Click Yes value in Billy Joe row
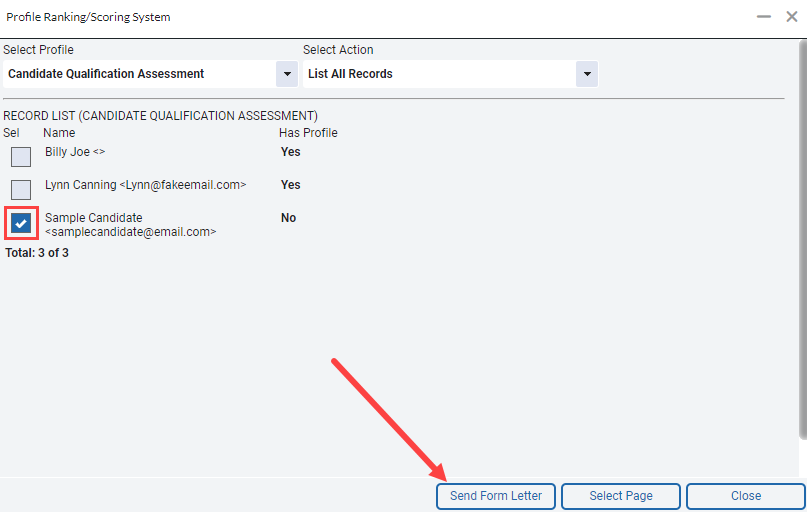807x512 pixels. coord(291,152)
